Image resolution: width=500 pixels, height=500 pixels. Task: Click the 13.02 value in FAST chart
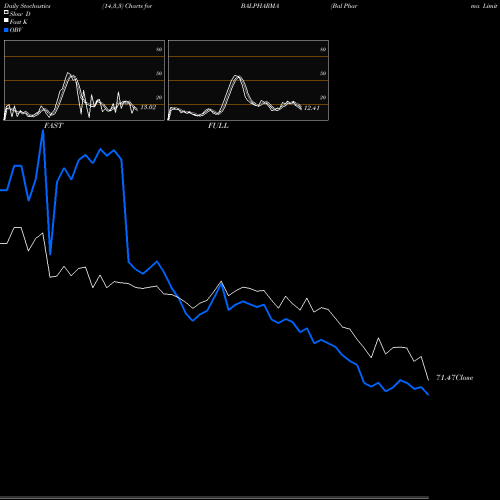(x=148, y=107)
